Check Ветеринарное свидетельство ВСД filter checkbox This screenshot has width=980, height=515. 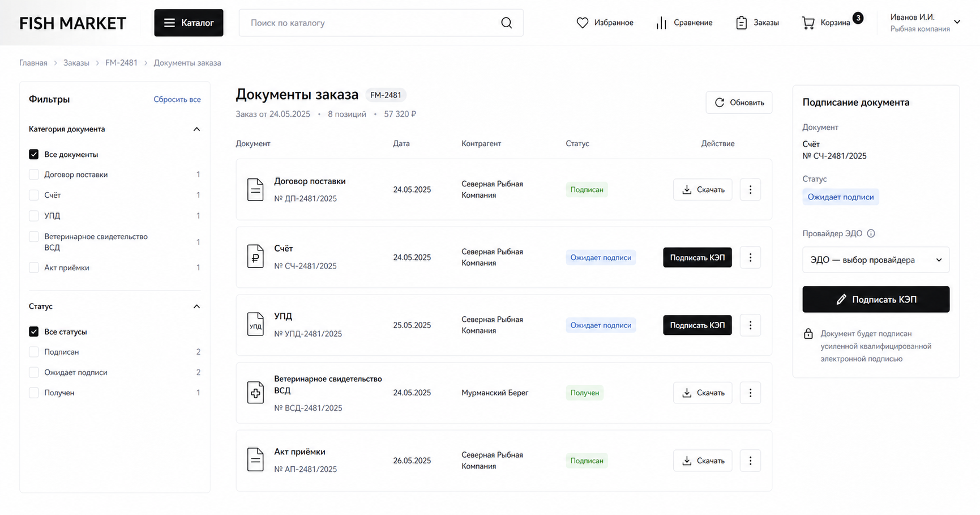click(34, 236)
